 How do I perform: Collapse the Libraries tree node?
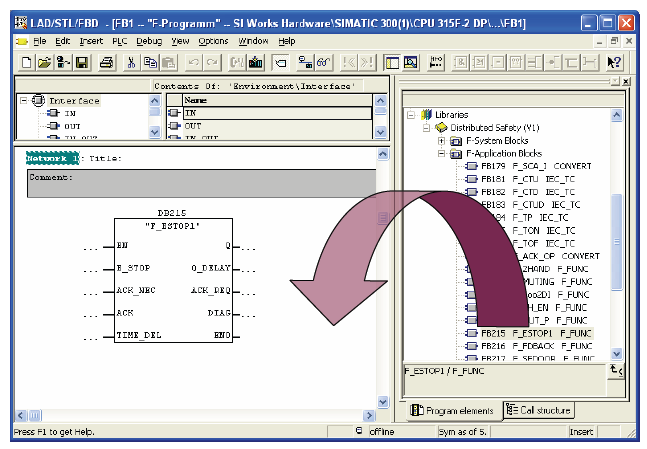click(411, 115)
